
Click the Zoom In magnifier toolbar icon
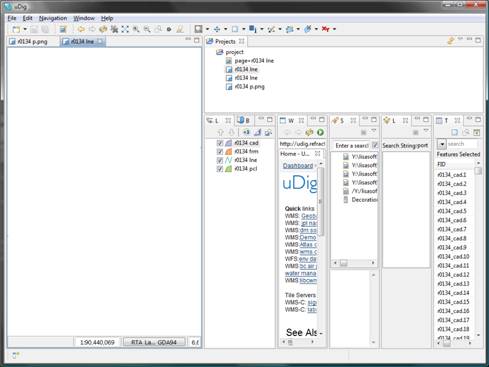click(x=136, y=29)
